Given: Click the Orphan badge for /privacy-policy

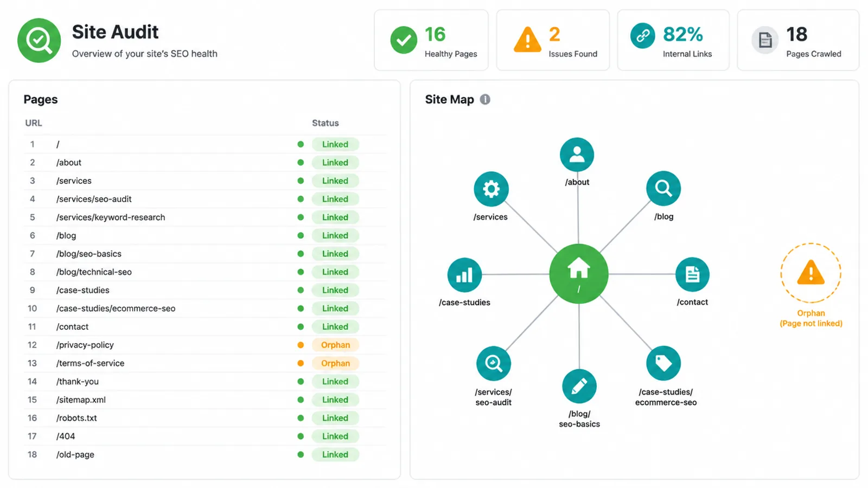Looking at the screenshot, I should [x=335, y=345].
